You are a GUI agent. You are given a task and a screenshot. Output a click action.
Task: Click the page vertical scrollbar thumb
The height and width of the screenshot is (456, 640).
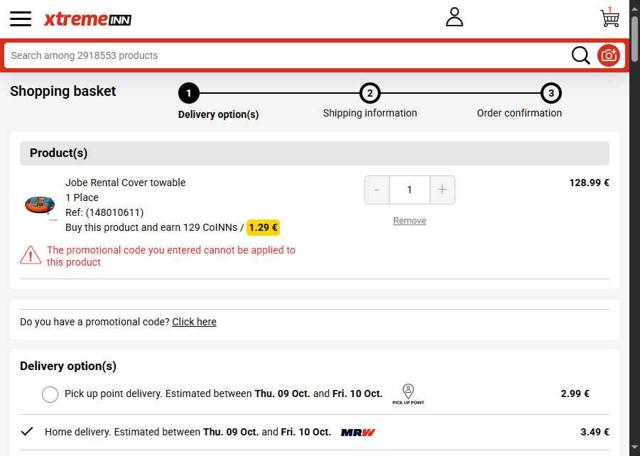point(635,39)
